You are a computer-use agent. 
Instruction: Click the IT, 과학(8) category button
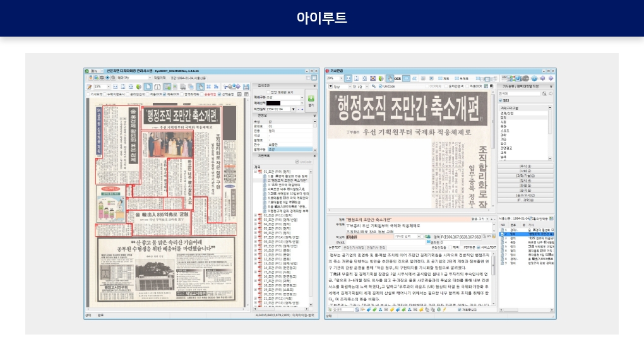point(525,200)
